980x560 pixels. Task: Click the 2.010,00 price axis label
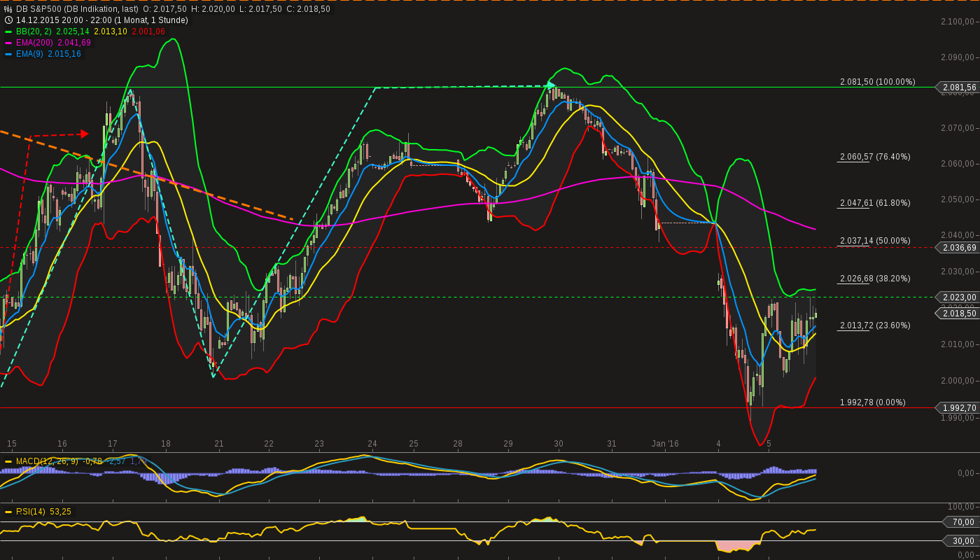[x=959, y=344]
